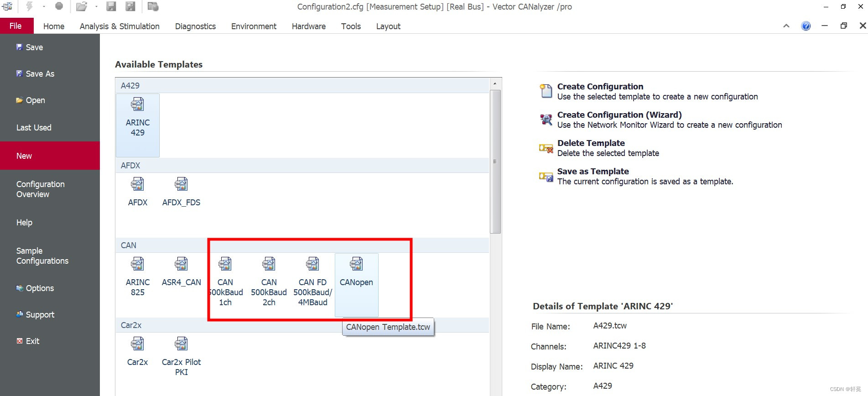Screen dimensions: 868x396
Task: Click the Create Configuration page icon
Action: pos(546,91)
